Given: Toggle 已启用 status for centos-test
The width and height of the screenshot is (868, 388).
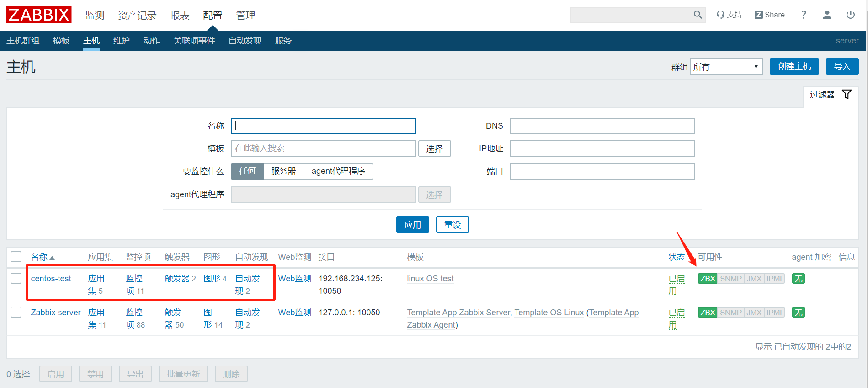Looking at the screenshot, I should [676, 285].
